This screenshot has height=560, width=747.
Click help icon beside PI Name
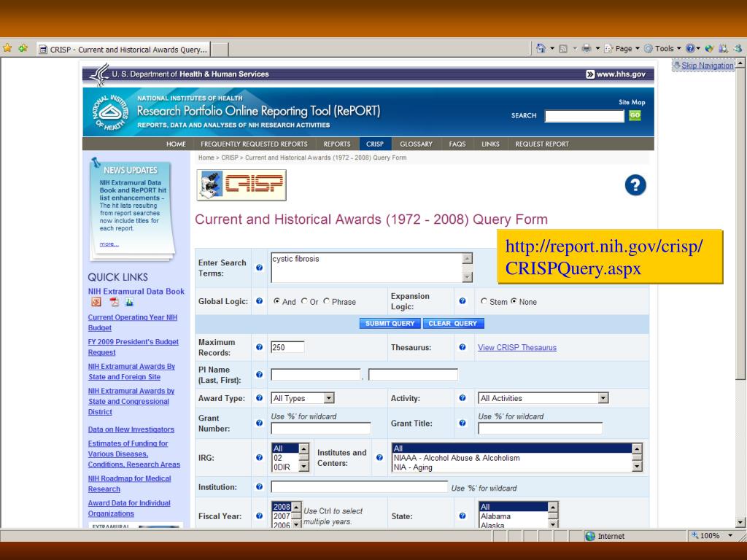tap(259, 374)
